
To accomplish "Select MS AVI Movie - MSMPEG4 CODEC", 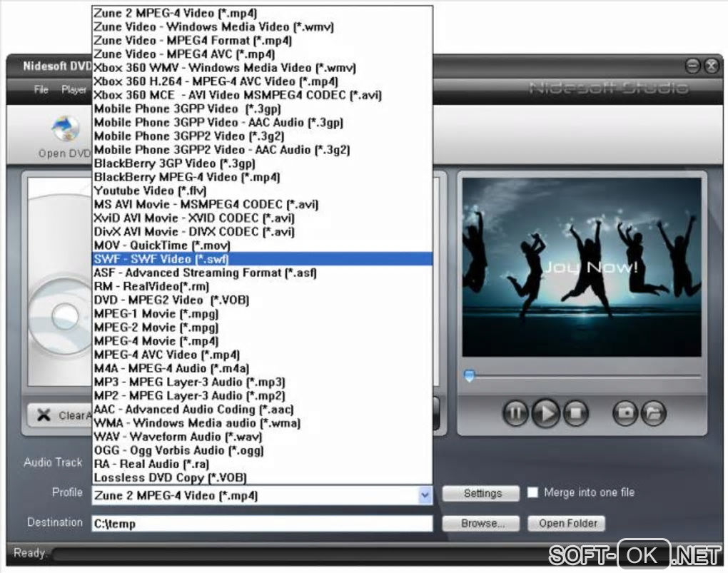I will pyautogui.click(x=263, y=204).
